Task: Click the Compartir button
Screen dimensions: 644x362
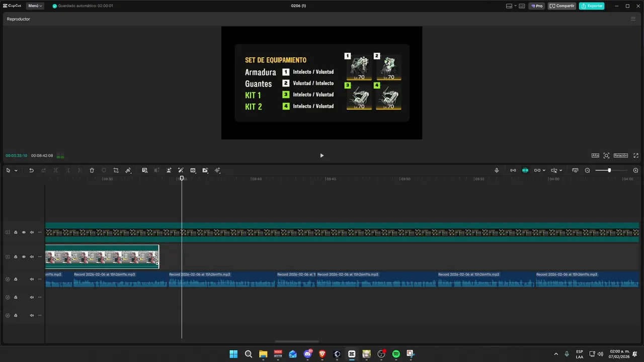Action: tap(562, 6)
